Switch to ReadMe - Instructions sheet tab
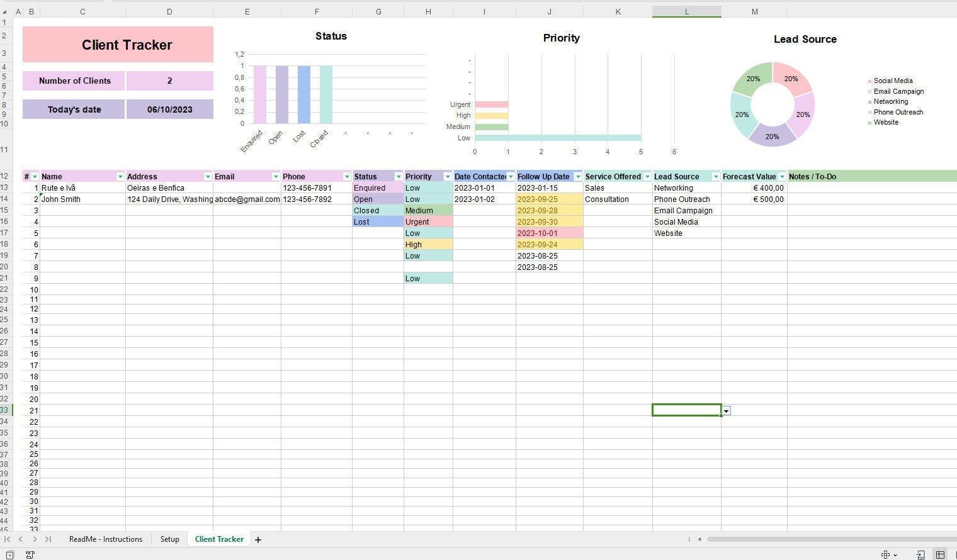This screenshot has height=560, width=957. click(x=106, y=539)
